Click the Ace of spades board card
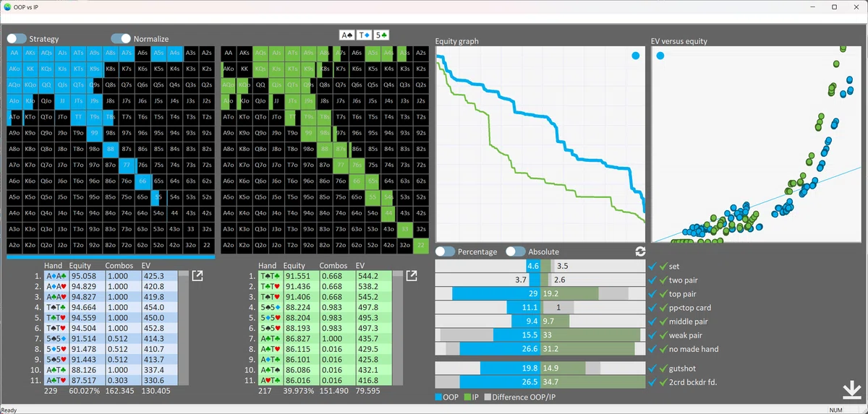 tap(349, 35)
